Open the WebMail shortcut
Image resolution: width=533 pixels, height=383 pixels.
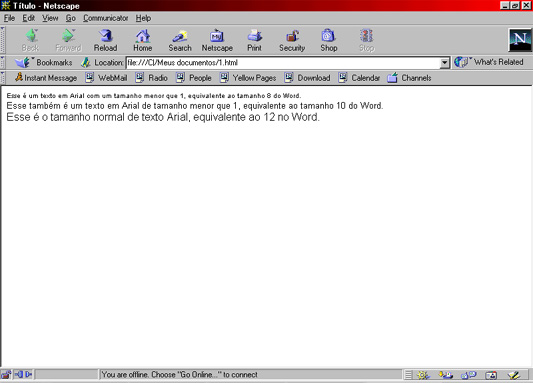pos(106,78)
